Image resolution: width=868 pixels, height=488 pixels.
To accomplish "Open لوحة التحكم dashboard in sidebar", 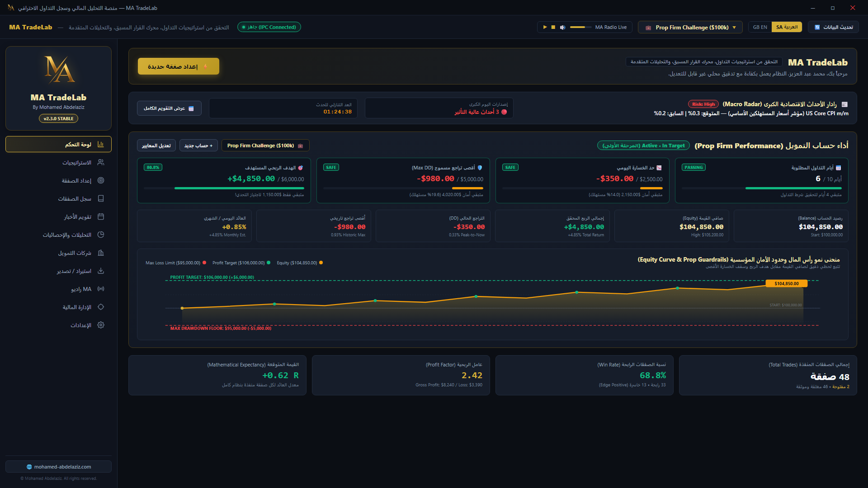I will click(58, 145).
